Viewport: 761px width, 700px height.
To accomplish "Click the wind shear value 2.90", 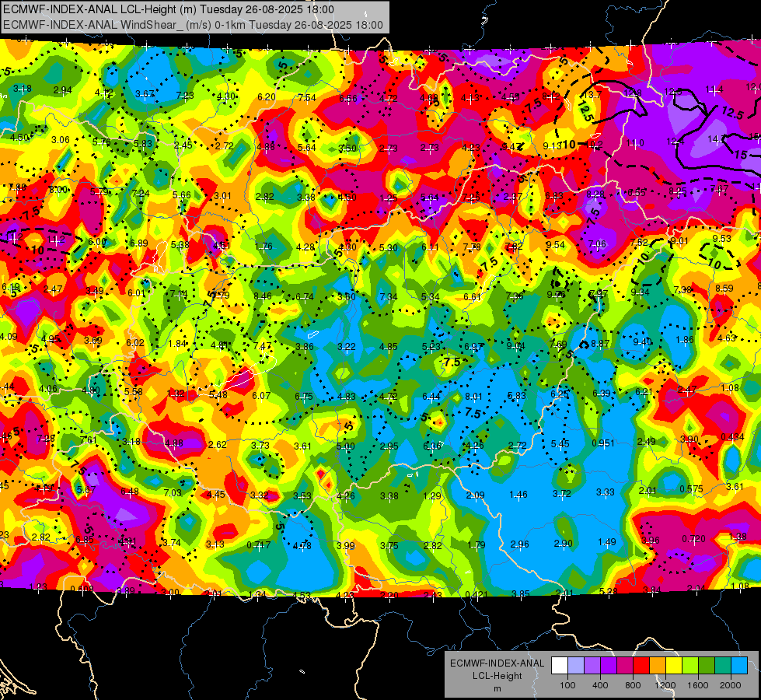I will [x=564, y=543].
